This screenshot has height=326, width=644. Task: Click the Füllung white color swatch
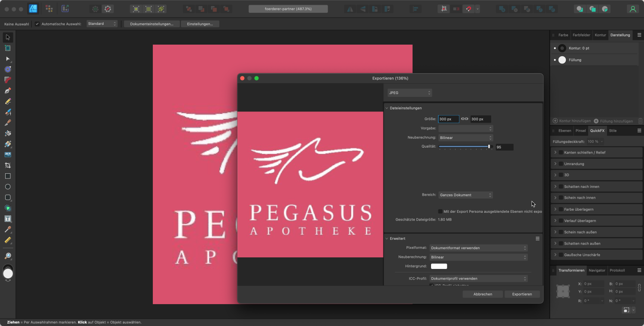point(562,60)
